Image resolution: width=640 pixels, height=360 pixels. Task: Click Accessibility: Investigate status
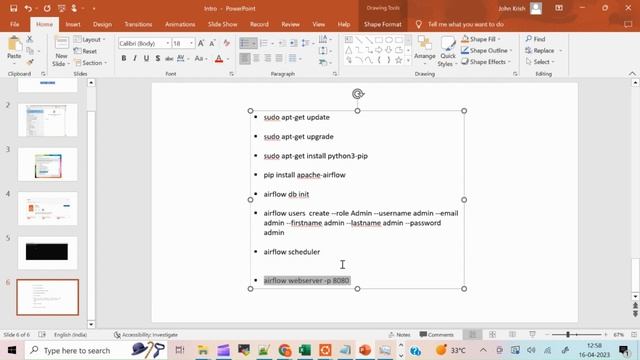point(146,335)
